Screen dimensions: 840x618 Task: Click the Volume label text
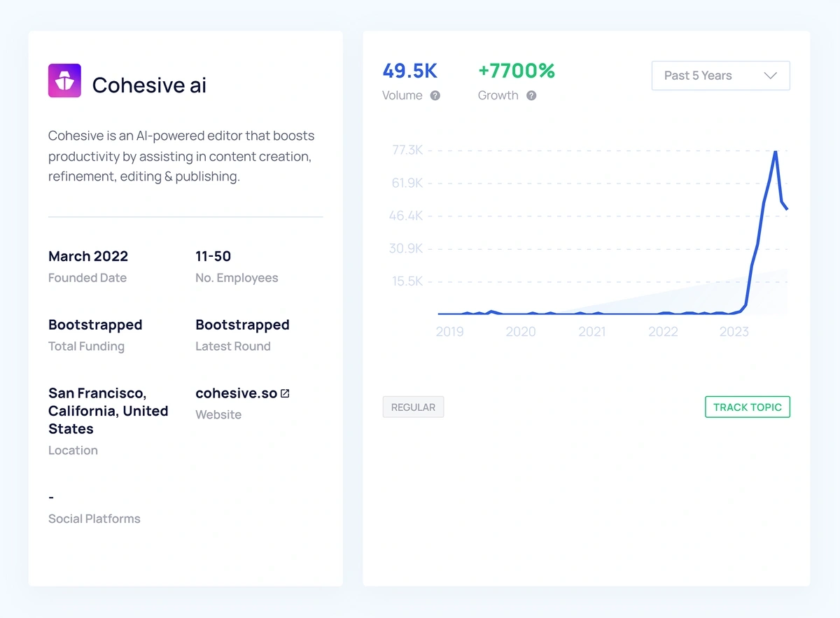point(402,96)
